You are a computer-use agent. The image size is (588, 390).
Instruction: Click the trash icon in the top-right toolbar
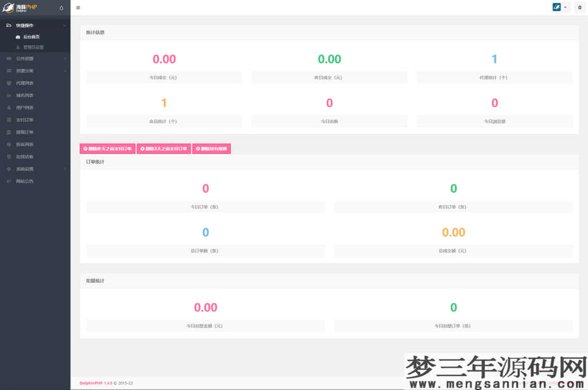click(579, 7)
